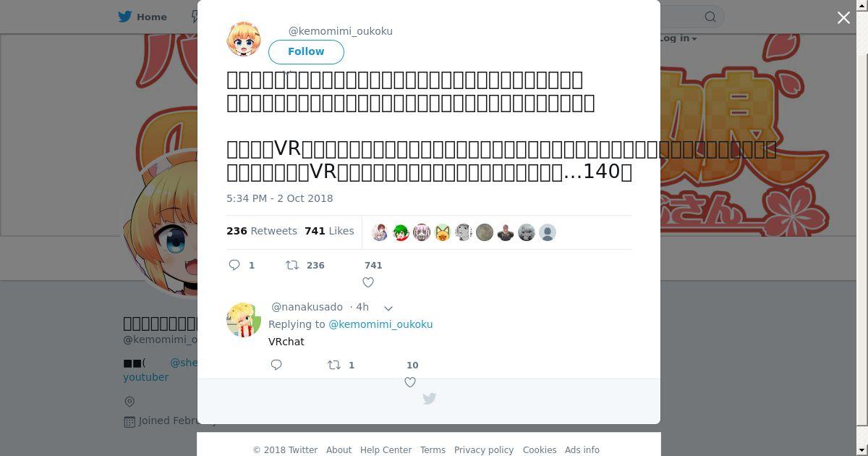
Task: Open the Log in dropdown menu
Action: (677, 38)
